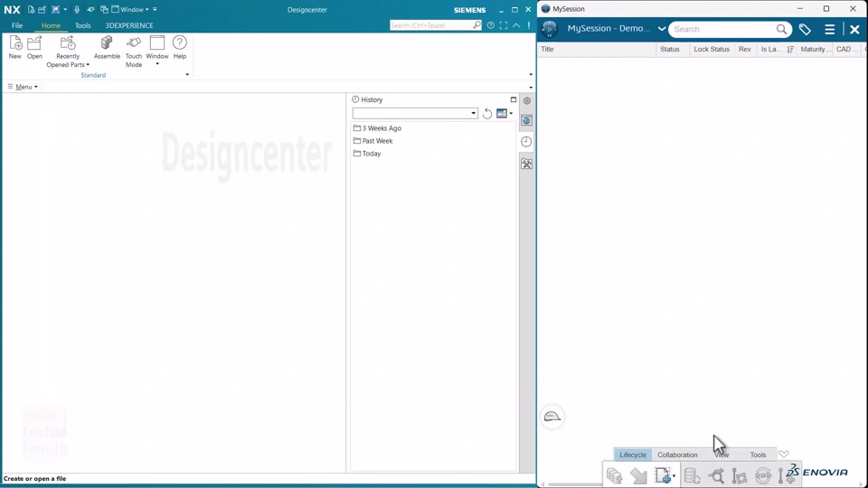This screenshot has height=488, width=868.
Task: Open the Window menu in the quick access bar
Action: (x=130, y=9)
